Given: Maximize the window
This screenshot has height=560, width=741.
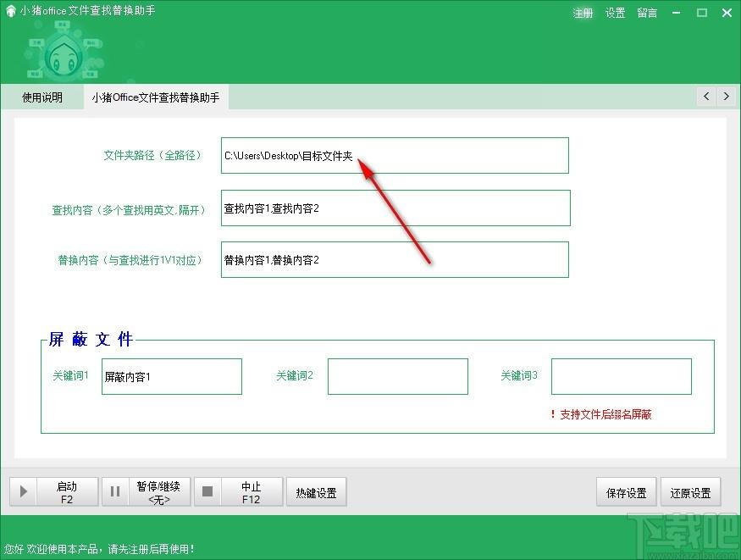Looking at the screenshot, I should (x=702, y=13).
